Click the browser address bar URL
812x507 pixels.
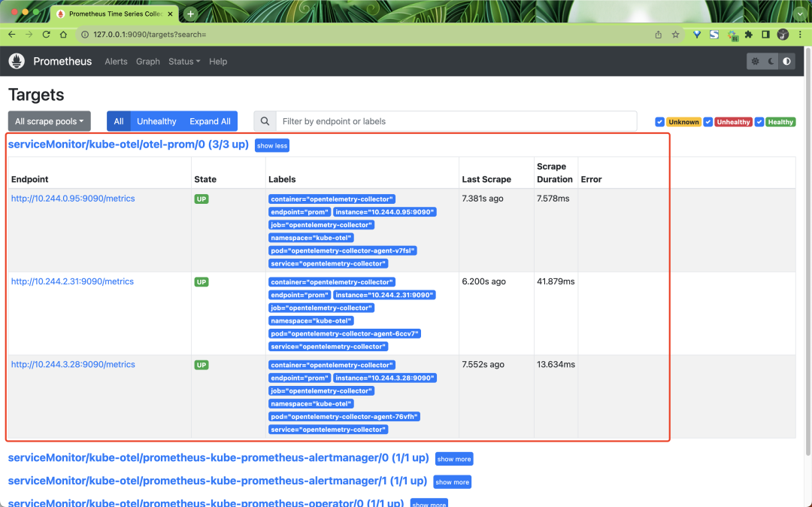(150, 35)
